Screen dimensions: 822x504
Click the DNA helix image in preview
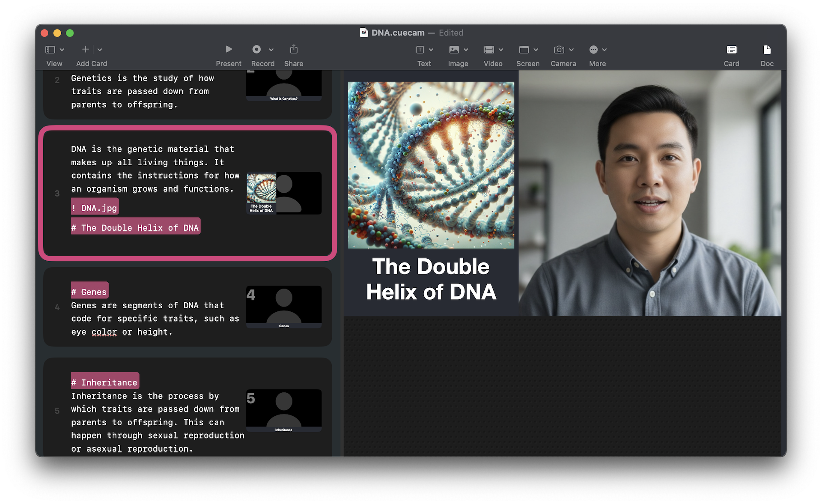431,165
